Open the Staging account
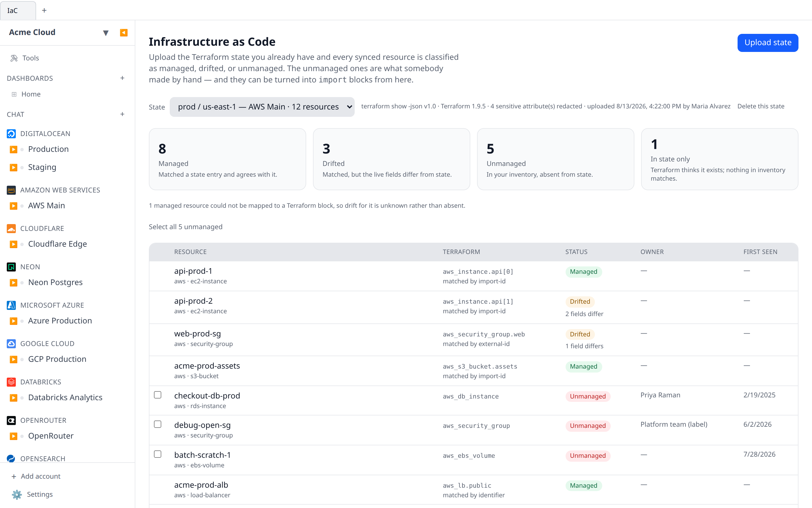Viewport: 812px width, 508px height. tap(42, 167)
